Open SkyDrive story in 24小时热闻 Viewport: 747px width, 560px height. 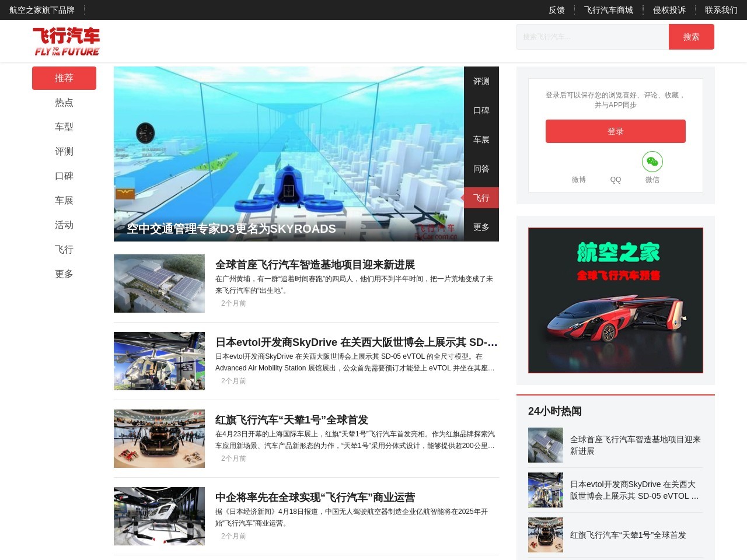pos(634,490)
